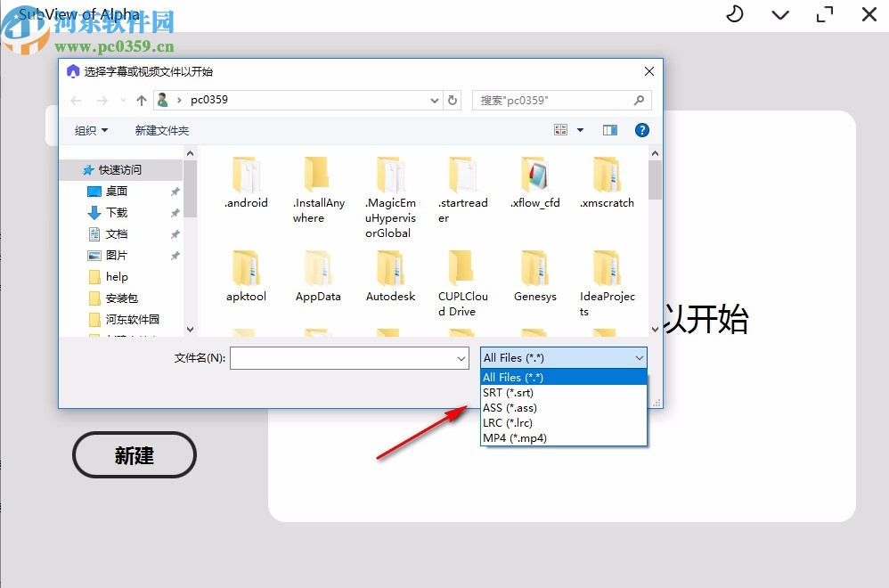Click the large icons view button
This screenshot has height=588, width=889.
[x=561, y=129]
